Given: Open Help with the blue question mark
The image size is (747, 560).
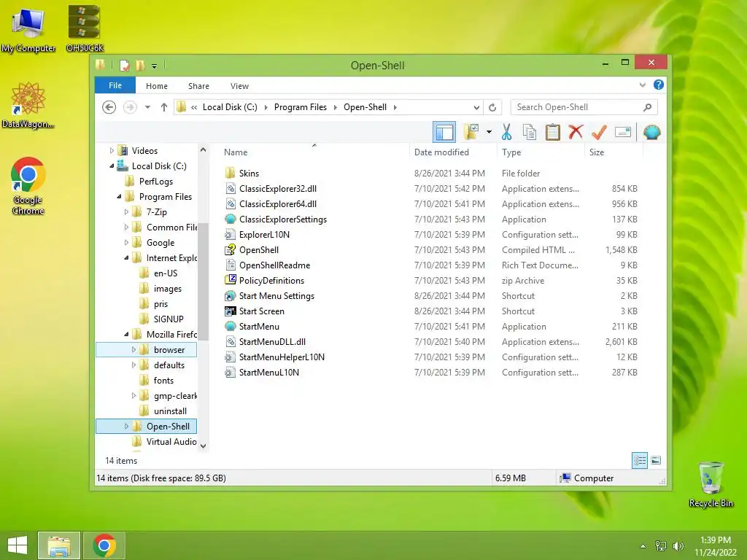Looking at the screenshot, I should tap(659, 85).
